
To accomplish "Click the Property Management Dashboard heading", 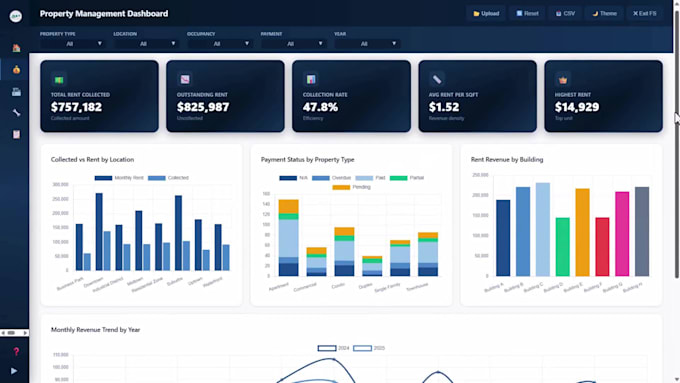I will click(x=104, y=13).
